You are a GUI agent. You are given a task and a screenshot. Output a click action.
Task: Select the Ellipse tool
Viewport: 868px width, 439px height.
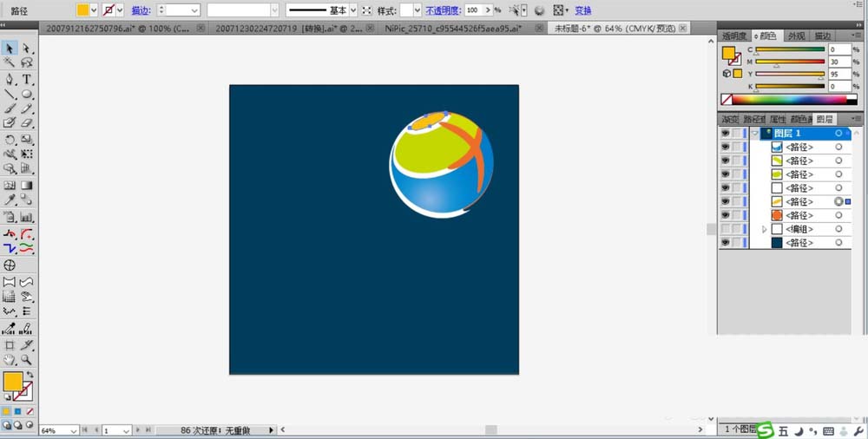[26, 94]
